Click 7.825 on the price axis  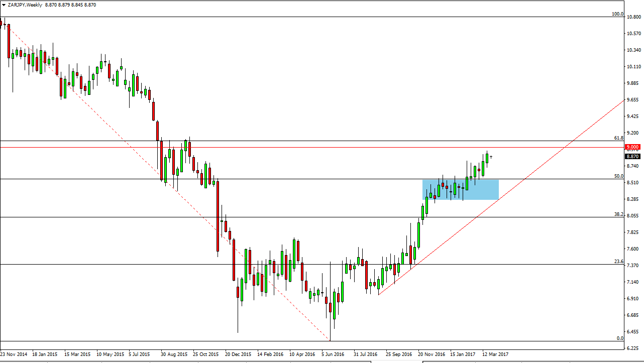coord(633,232)
